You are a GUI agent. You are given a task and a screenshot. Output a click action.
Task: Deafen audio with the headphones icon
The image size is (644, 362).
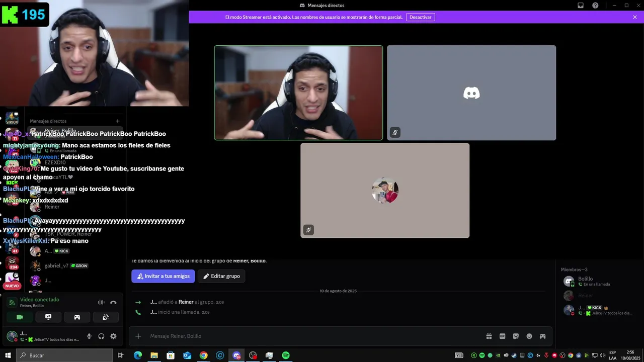(101, 336)
